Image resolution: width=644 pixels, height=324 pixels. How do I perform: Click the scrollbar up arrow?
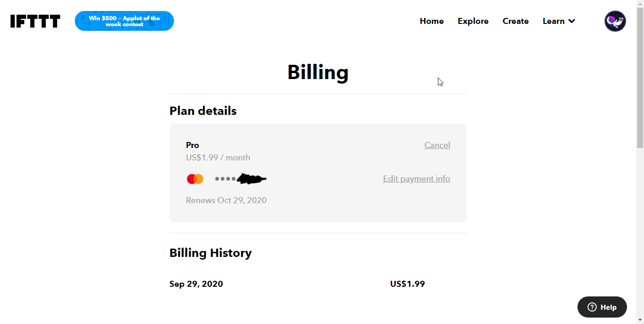640,4
